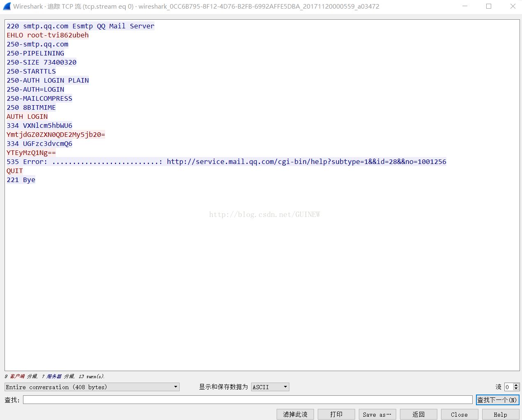Select the 'YmtjdGZ0ZXN0QDE2My5jb20=' line
This screenshot has height=420, width=522.
[x=56, y=134]
